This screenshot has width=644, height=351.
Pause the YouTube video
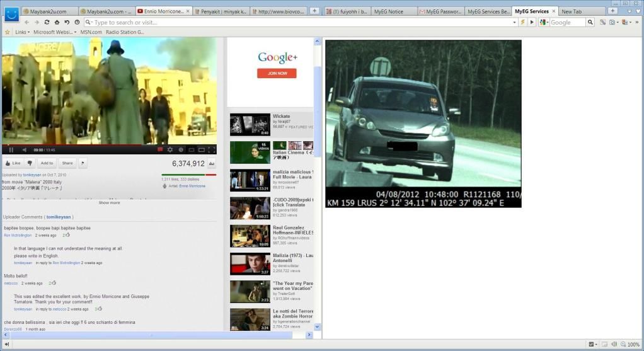click(11, 150)
